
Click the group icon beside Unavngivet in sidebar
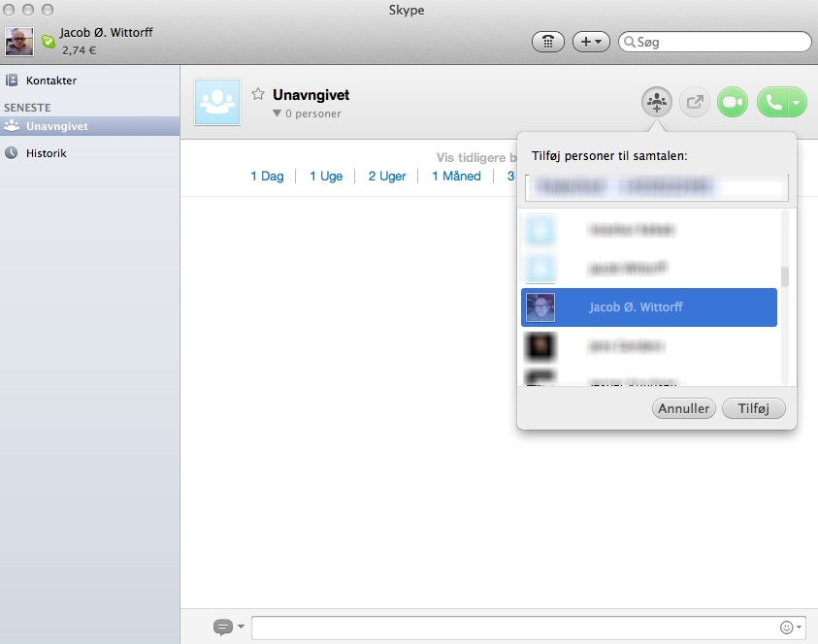click(x=12, y=126)
